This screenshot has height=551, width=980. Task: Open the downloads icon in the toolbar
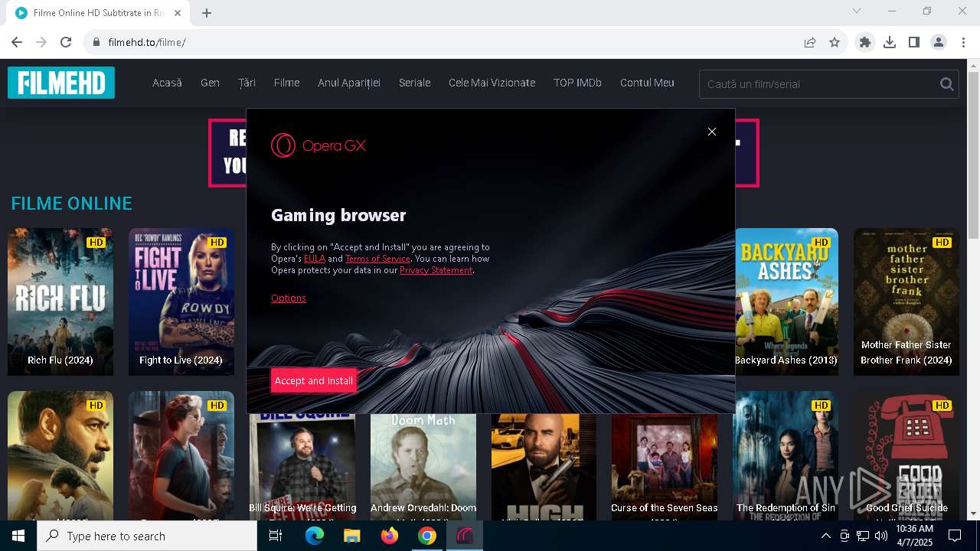pyautogui.click(x=890, y=42)
